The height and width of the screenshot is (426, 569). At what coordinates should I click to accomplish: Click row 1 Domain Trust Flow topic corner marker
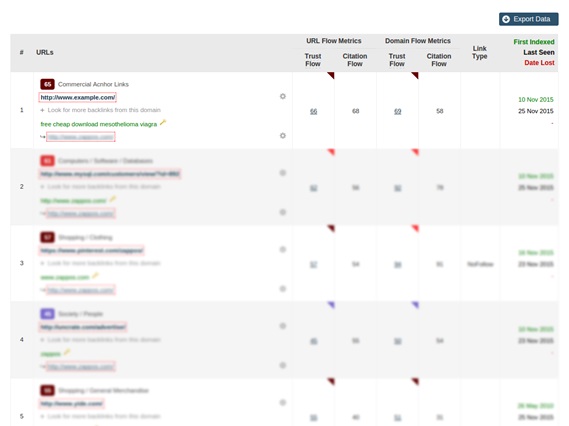[416, 75]
